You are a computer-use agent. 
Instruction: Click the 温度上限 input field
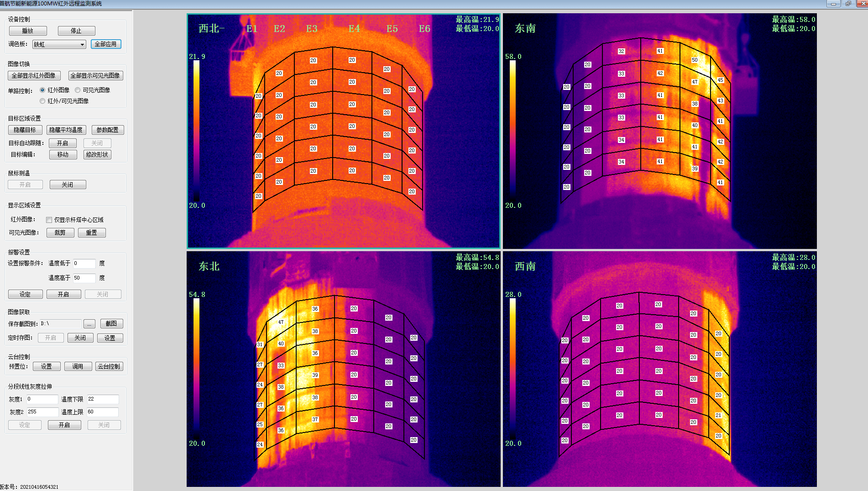point(103,412)
